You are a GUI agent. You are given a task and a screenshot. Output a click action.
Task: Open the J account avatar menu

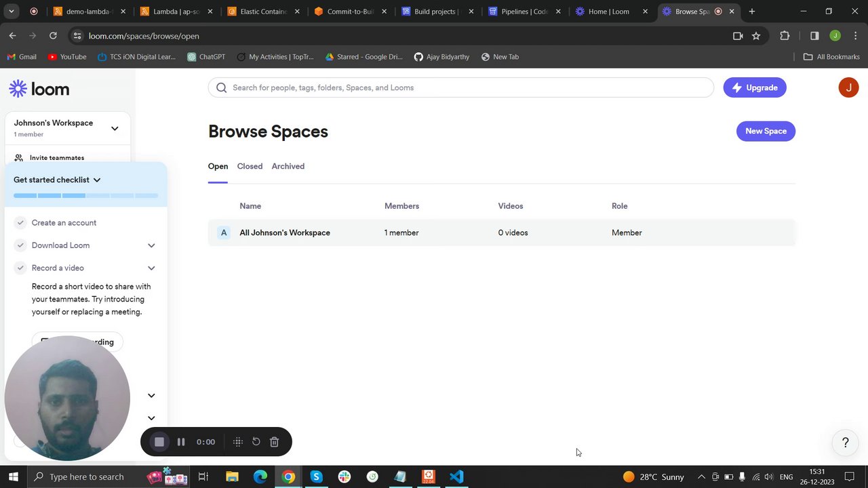(x=848, y=87)
